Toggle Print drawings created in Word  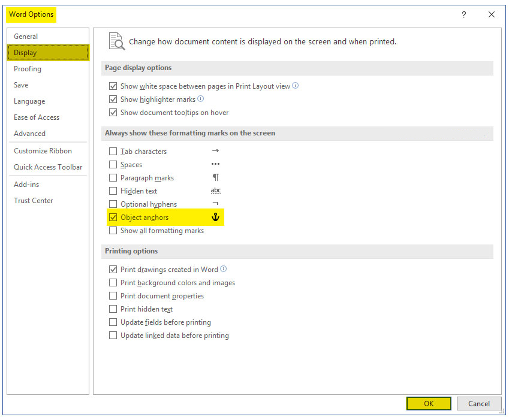113,270
